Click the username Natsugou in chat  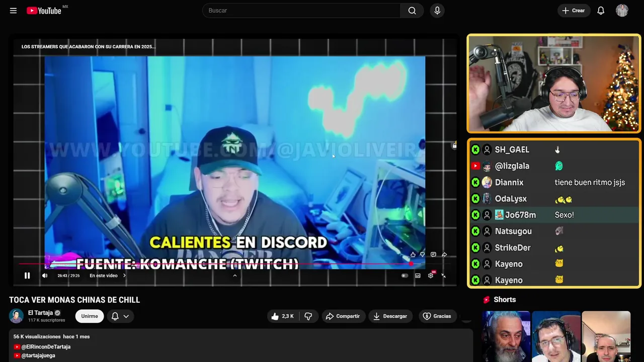pos(513,231)
